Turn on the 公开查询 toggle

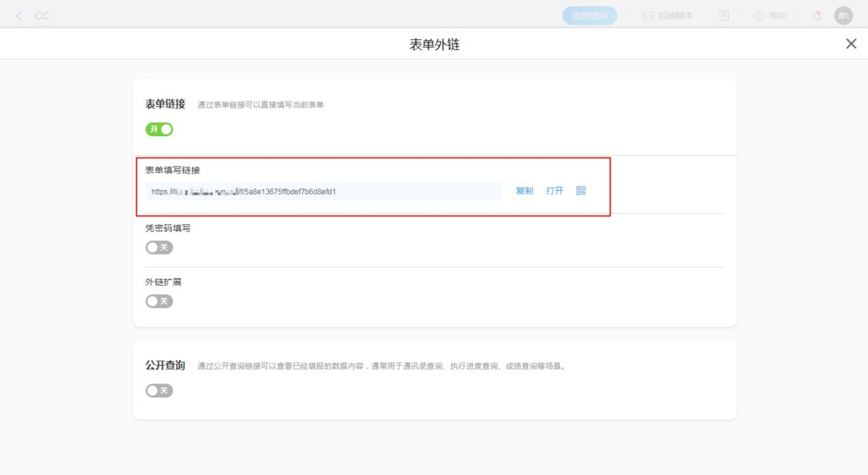(x=159, y=390)
